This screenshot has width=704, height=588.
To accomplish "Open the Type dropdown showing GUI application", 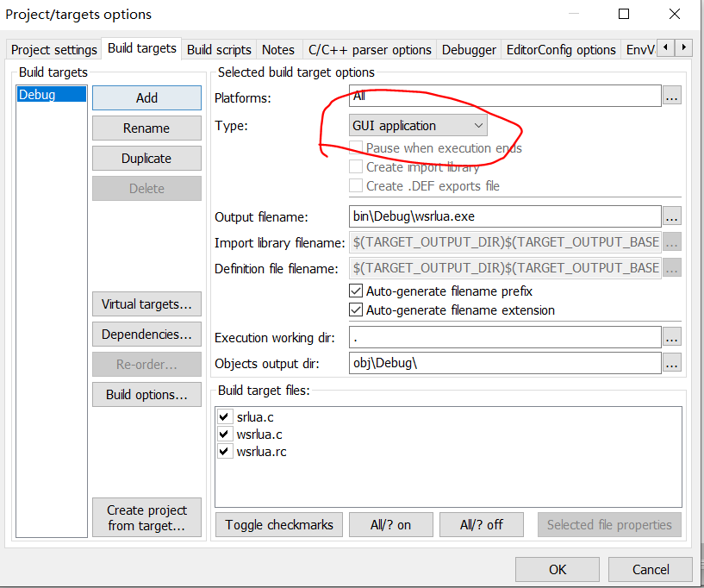I will coord(418,125).
